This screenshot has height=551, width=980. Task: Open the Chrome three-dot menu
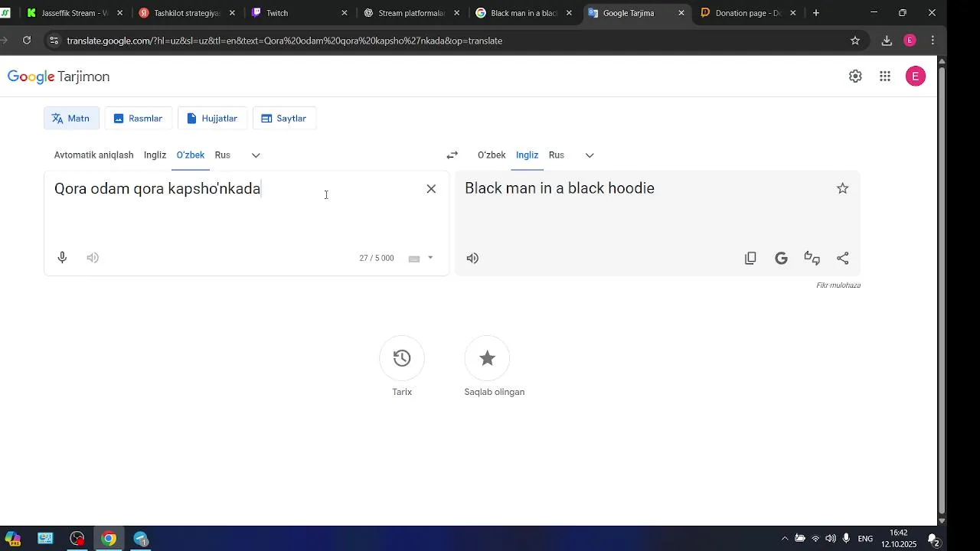click(x=933, y=41)
